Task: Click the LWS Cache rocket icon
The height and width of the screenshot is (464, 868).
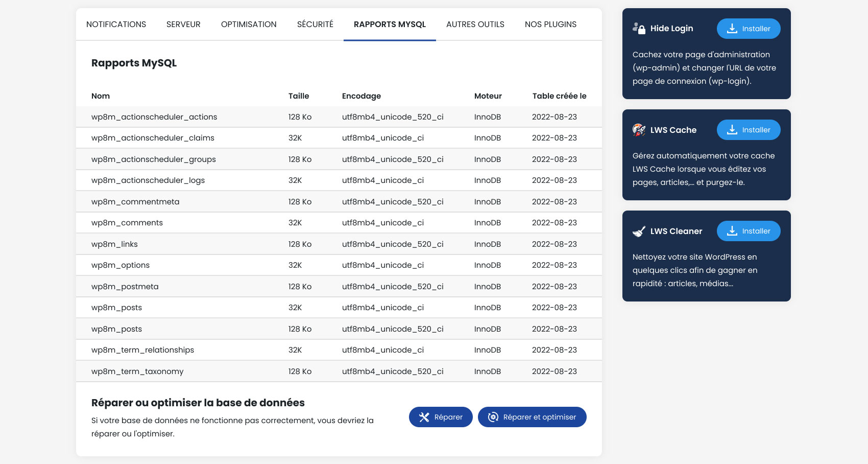Action: [639, 130]
